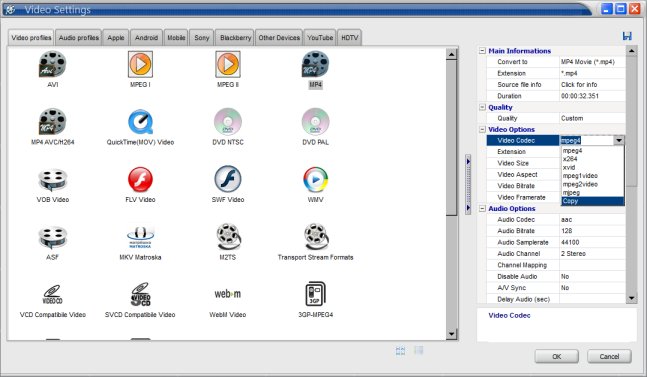Select the ASF profile icon

pyautogui.click(x=52, y=237)
